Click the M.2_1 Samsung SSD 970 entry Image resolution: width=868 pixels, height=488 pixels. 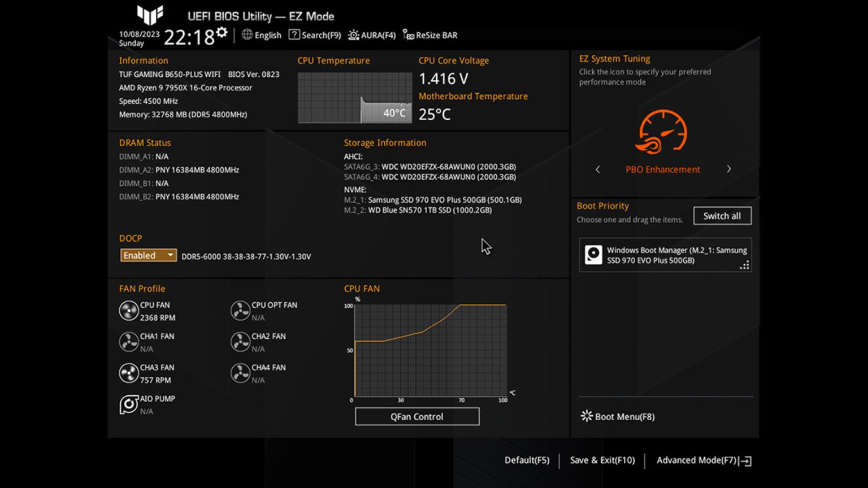(x=433, y=200)
